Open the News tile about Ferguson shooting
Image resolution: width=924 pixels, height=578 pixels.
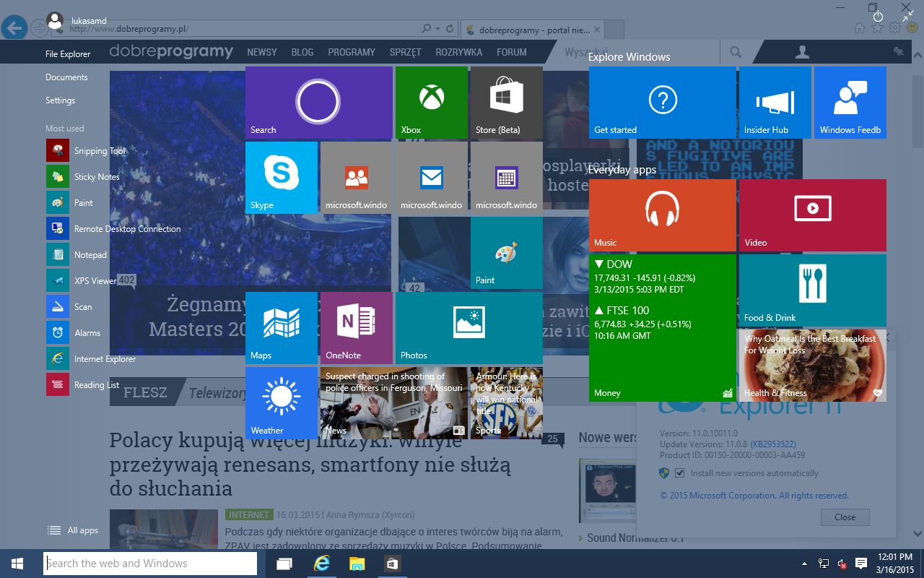click(394, 403)
